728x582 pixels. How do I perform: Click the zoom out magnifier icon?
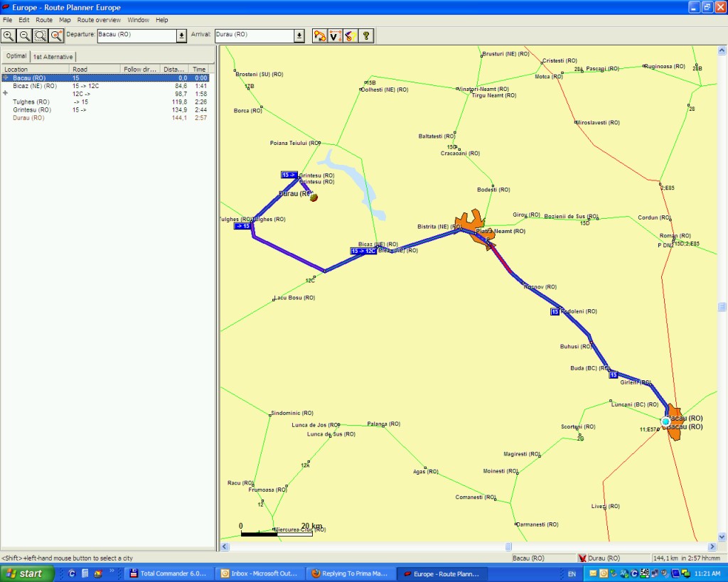(x=24, y=36)
